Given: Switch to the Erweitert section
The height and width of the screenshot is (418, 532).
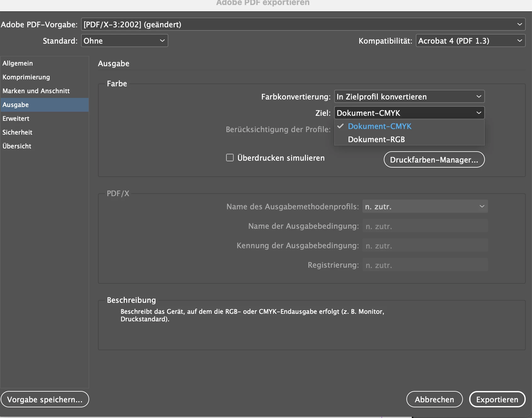Looking at the screenshot, I should click(44, 118).
